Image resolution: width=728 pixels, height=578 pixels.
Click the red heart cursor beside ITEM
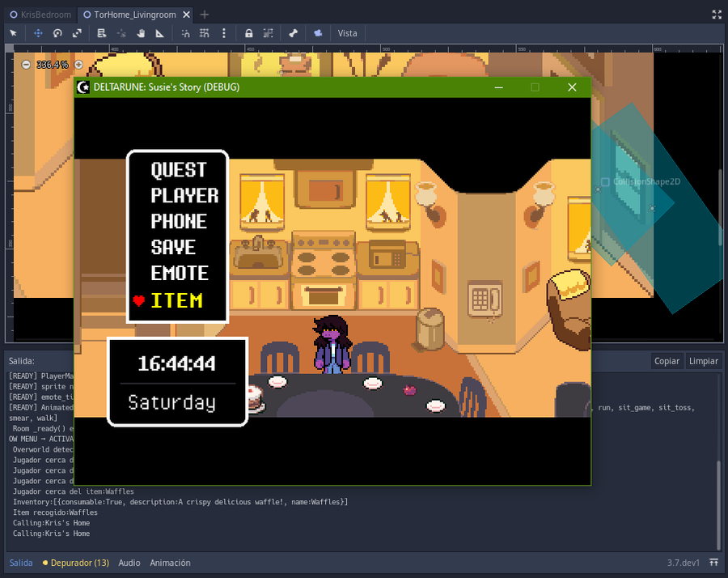[x=139, y=301]
